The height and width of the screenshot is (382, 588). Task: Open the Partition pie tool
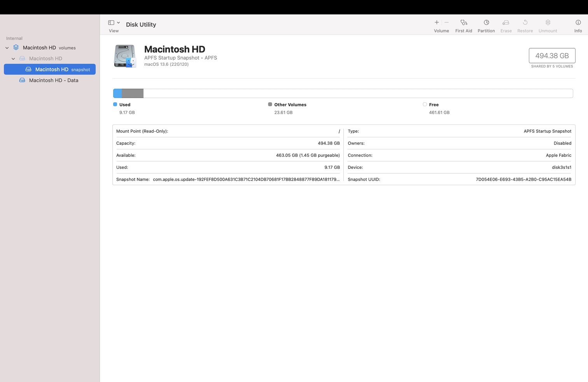(486, 23)
